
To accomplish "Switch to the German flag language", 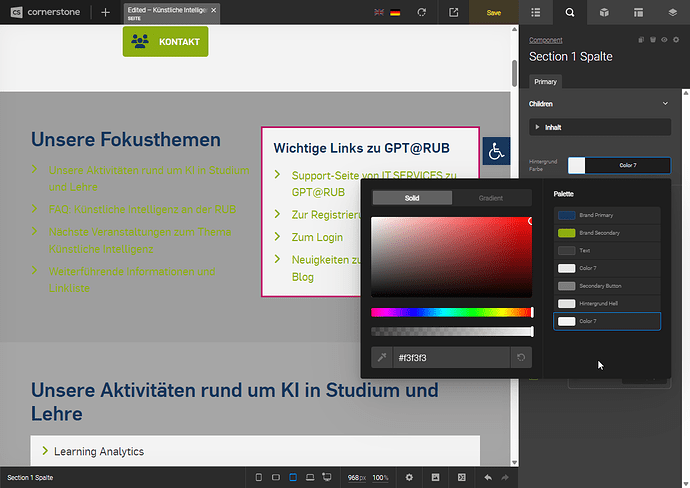I will (x=395, y=12).
